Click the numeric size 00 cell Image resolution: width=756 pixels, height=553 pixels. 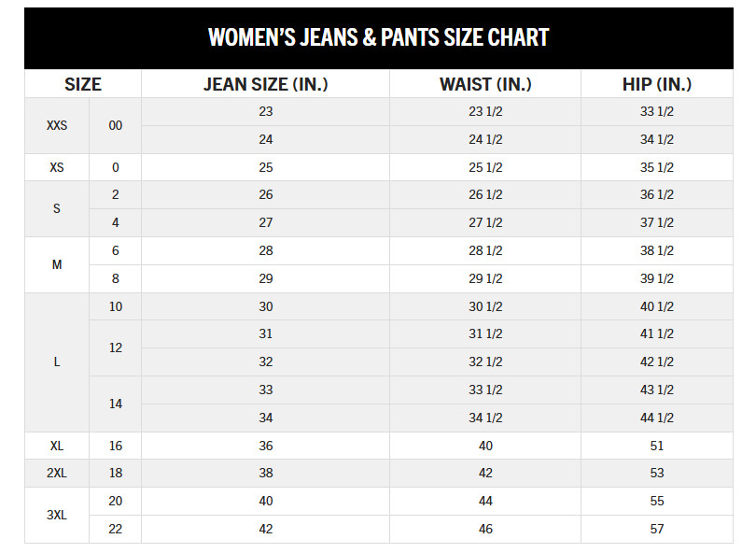coord(115,126)
